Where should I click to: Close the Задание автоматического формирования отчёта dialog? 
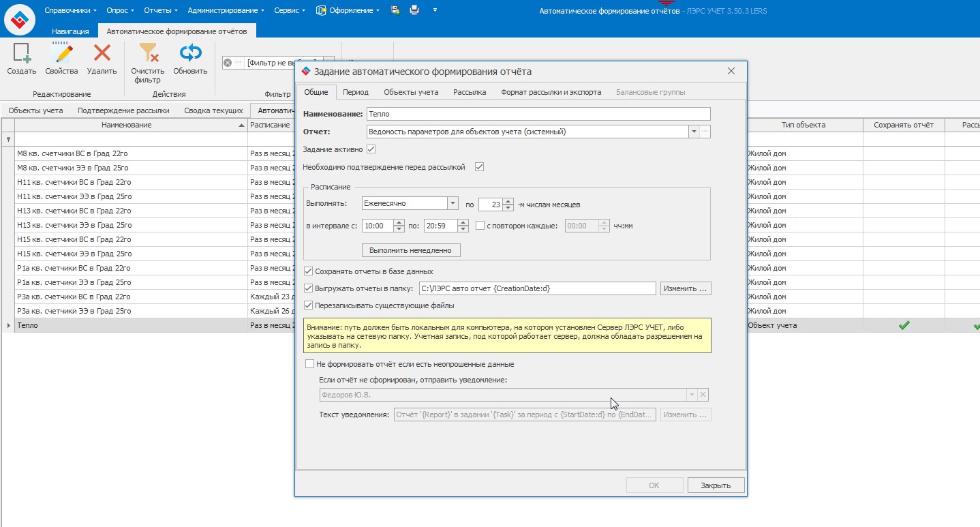[731, 72]
